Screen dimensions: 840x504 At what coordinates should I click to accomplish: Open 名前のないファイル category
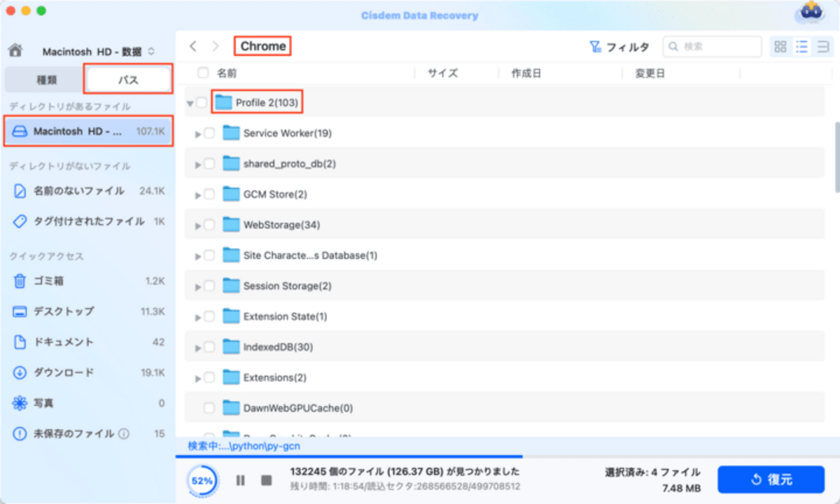88,190
